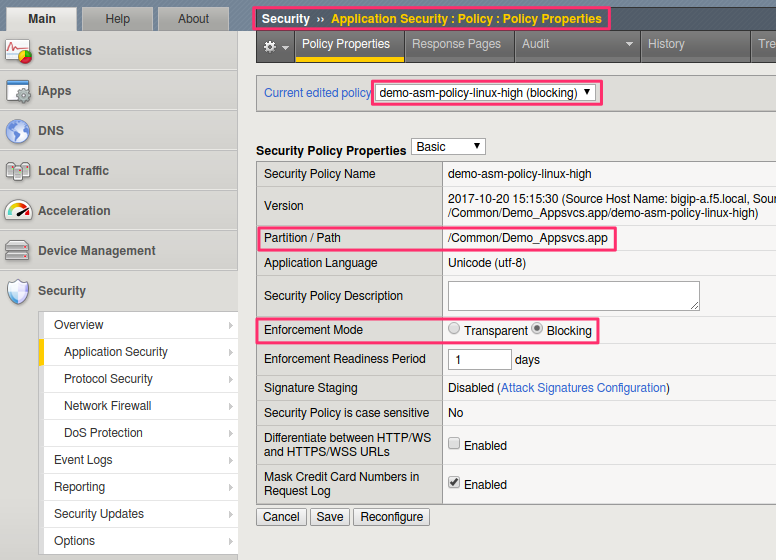Screen dimensions: 776x560
Task: Click the Security shield icon
Action: point(18,291)
